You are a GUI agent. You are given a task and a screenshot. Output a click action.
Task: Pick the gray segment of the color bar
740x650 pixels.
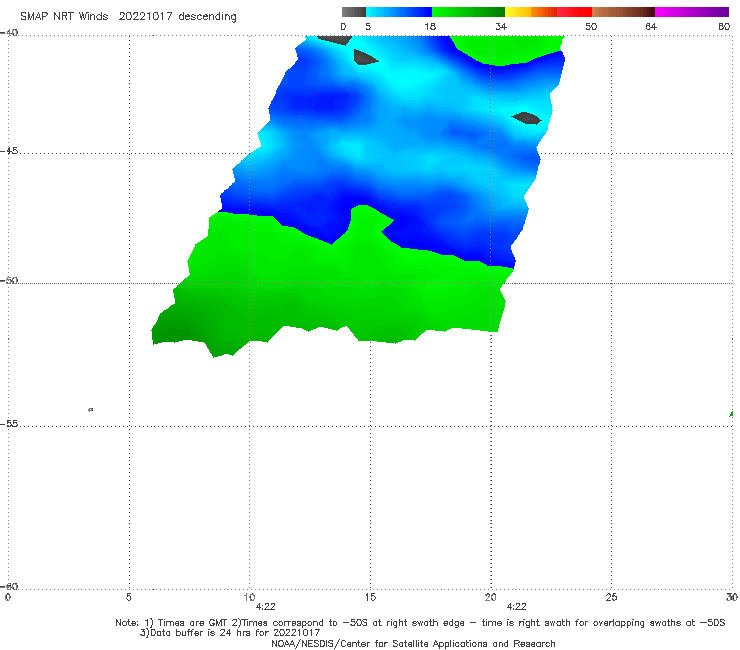coord(354,12)
